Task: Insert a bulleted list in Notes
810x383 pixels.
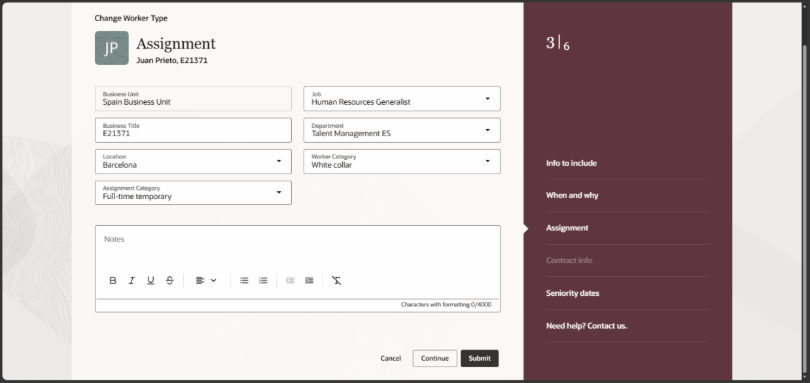Action: [x=244, y=281]
